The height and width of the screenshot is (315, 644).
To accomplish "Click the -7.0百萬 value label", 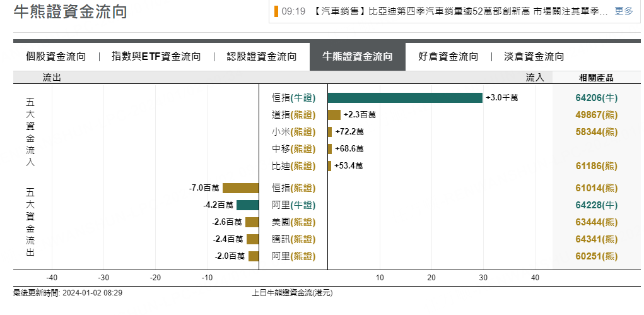I will (x=204, y=188).
